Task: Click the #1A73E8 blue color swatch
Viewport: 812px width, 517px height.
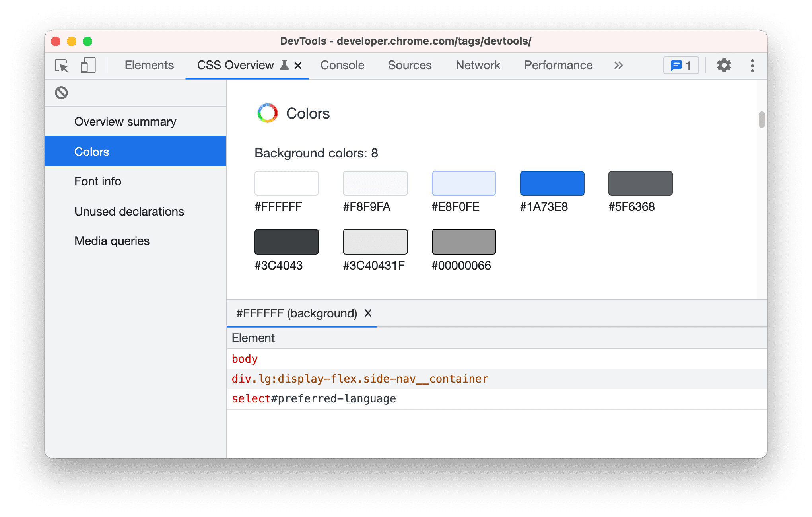Action: point(552,183)
